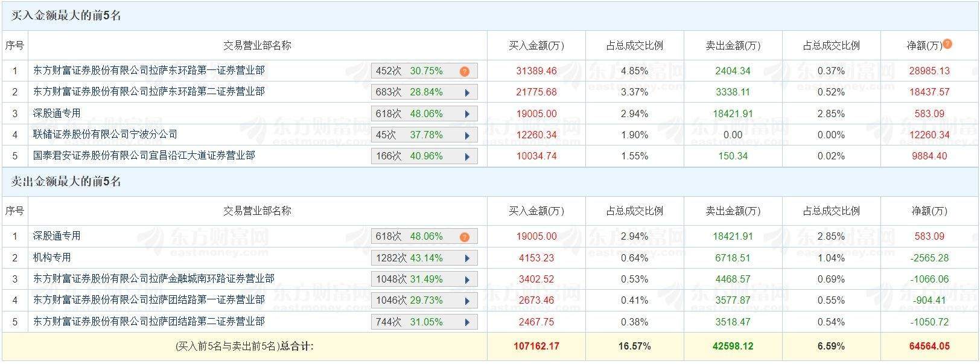The width and height of the screenshot is (980, 364).
Task: Click the orange help icon beside 净额(万) header
Action: click(947, 43)
